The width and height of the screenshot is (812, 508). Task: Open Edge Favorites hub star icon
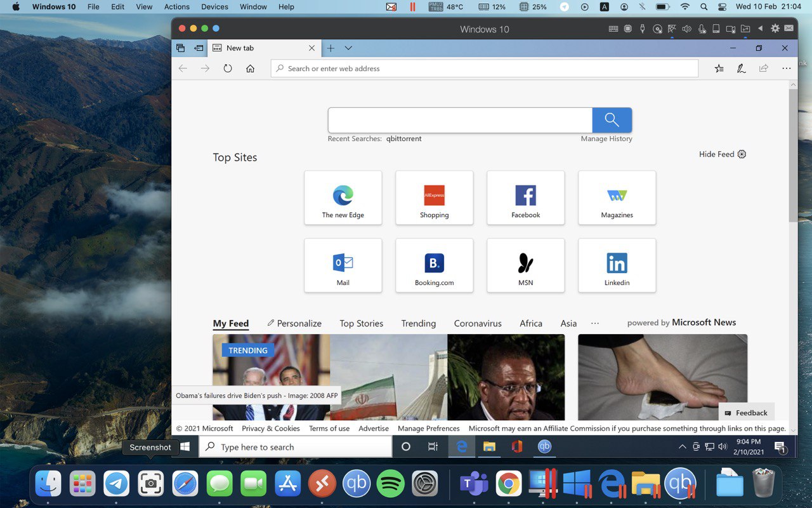pyautogui.click(x=719, y=69)
